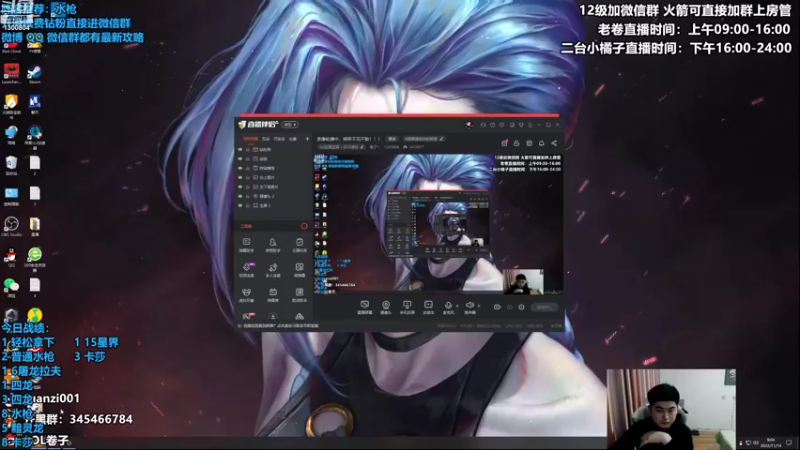Open the TV-shaped toolbox tool
Image resolution: width=800 pixels, height=450 pixels.
[272, 294]
